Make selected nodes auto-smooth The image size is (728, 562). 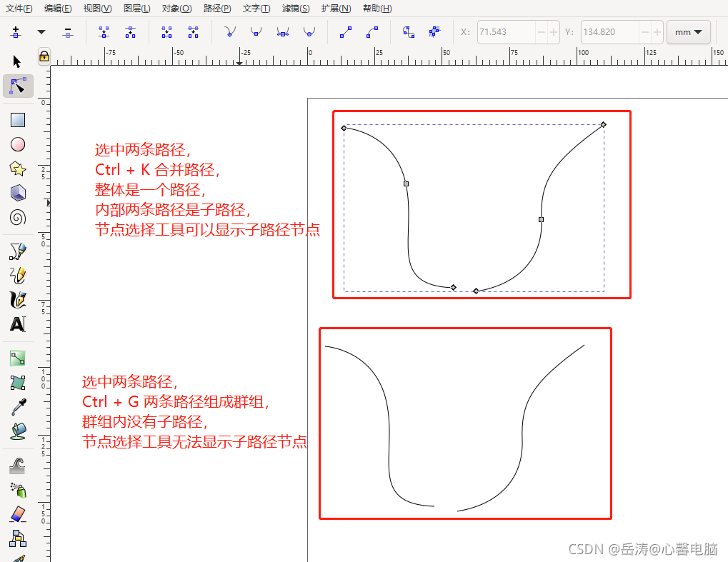click(x=309, y=32)
